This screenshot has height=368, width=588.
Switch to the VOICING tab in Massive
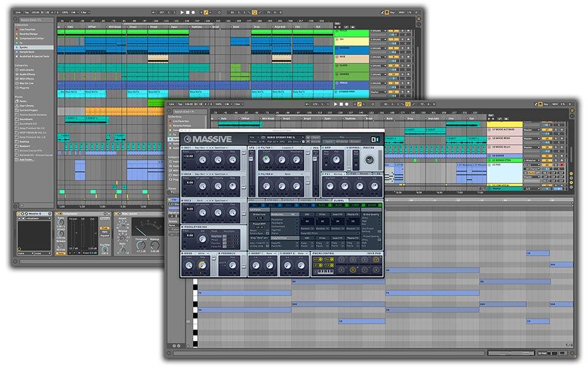click(x=307, y=201)
